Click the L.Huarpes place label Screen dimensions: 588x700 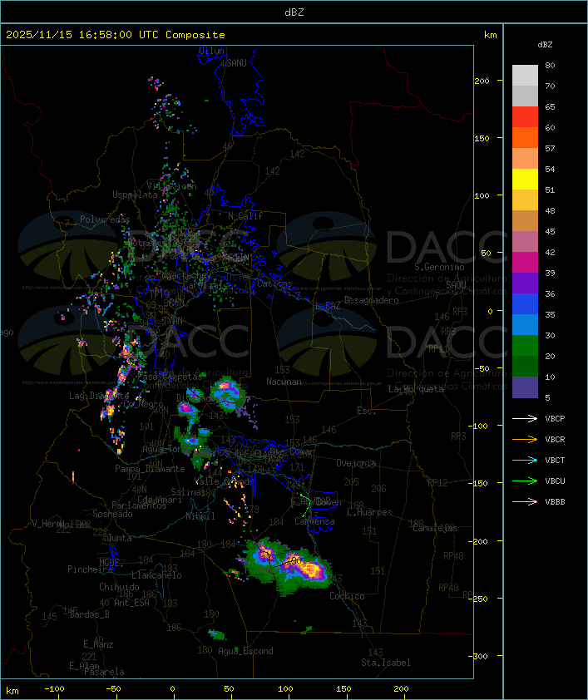click(369, 512)
